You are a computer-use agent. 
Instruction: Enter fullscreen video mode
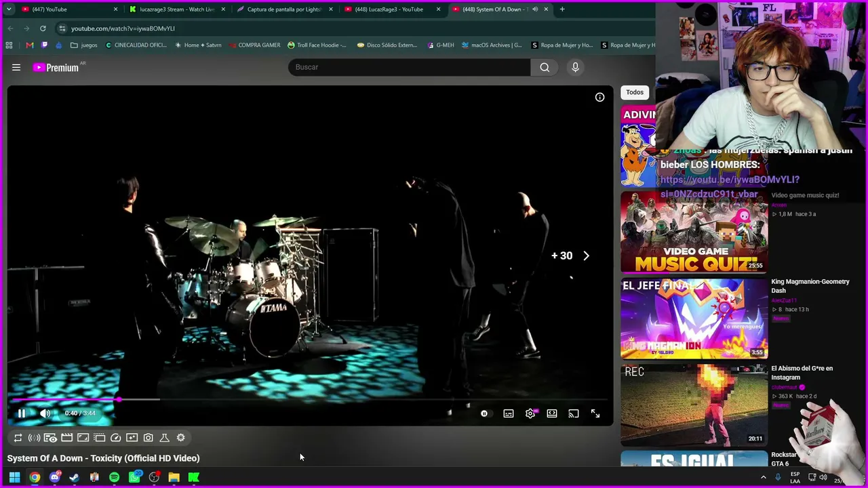[x=595, y=413]
